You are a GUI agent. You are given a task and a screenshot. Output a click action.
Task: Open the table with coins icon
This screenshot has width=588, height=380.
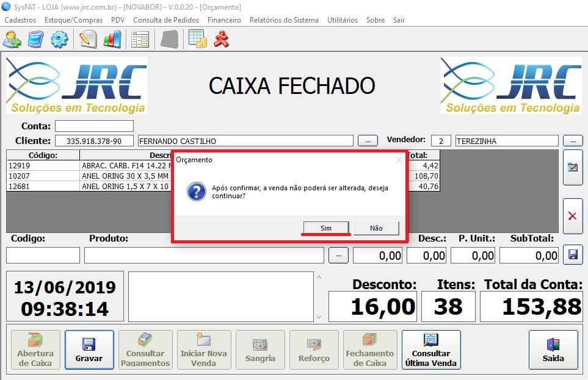click(x=198, y=39)
